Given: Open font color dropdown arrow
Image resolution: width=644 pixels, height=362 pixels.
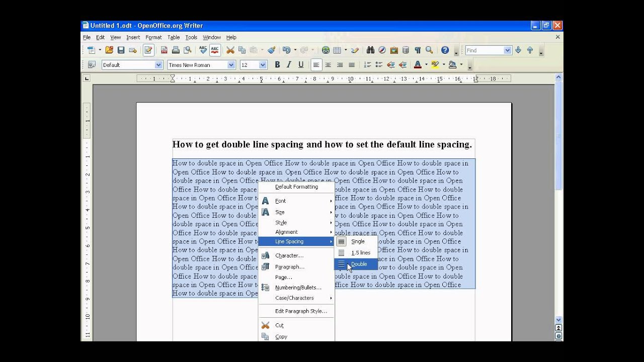Looking at the screenshot, I should (426, 65).
